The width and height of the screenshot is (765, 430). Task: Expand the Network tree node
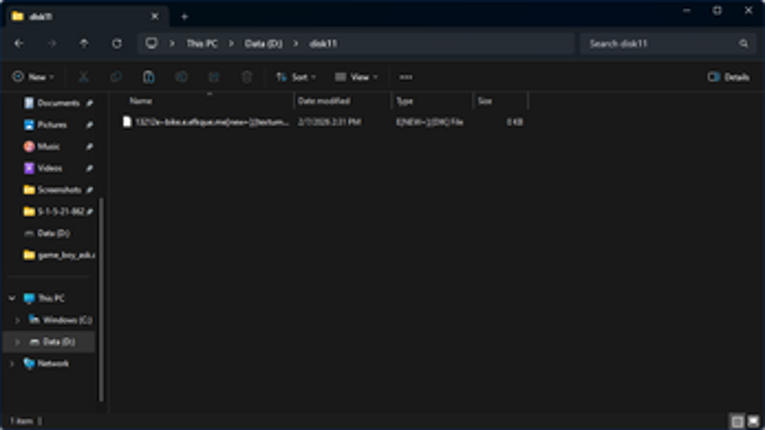pyautogui.click(x=12, y=364)
